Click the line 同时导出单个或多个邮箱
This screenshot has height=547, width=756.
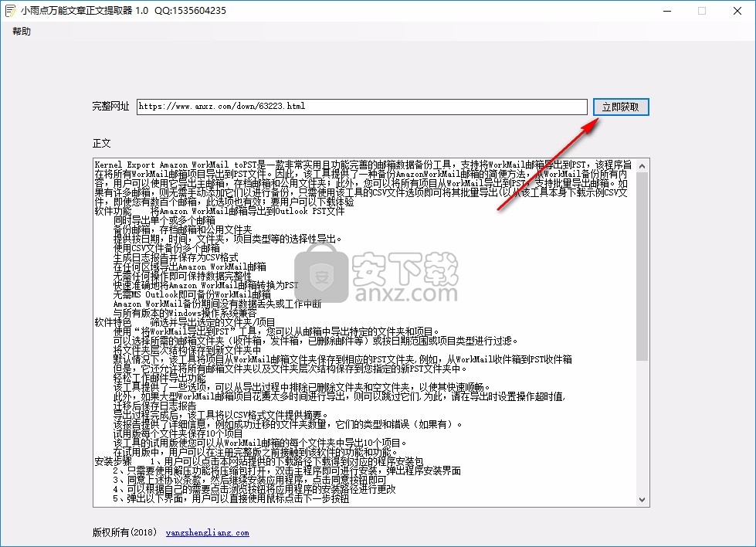pyautogui.click(x=164, y=220)
